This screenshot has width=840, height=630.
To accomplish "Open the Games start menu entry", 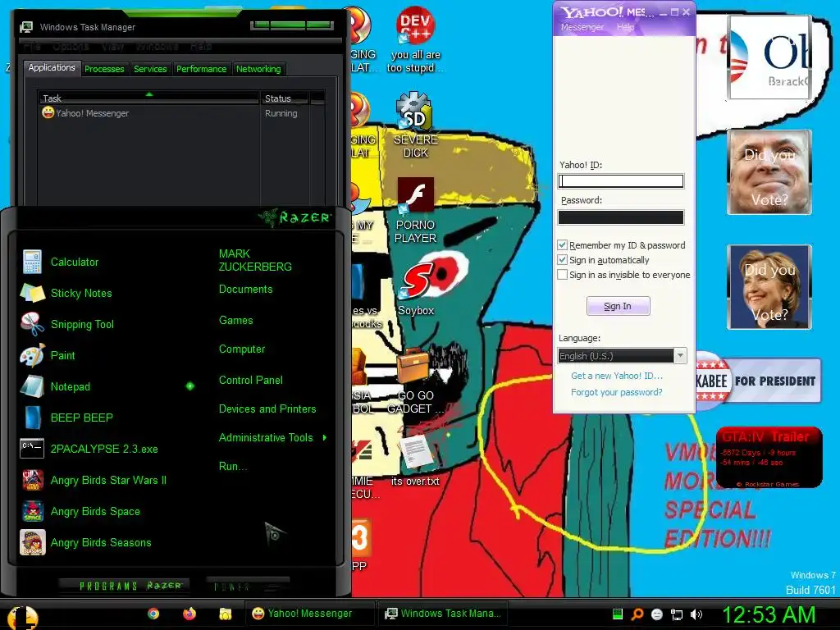I will 235,321.
